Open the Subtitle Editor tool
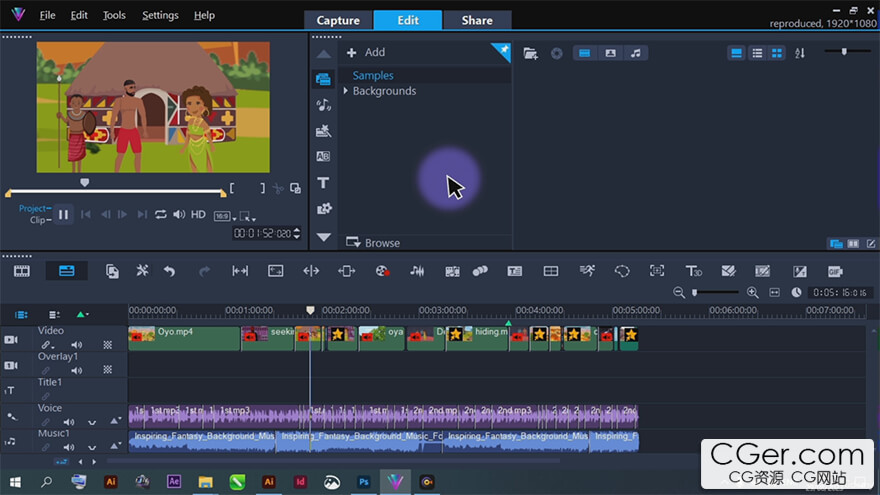The image size is (880, 495). (x=514, y=271)
